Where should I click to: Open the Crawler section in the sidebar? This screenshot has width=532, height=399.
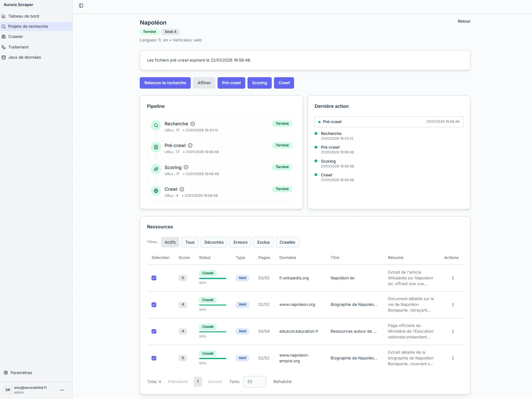tap(16, 37)
